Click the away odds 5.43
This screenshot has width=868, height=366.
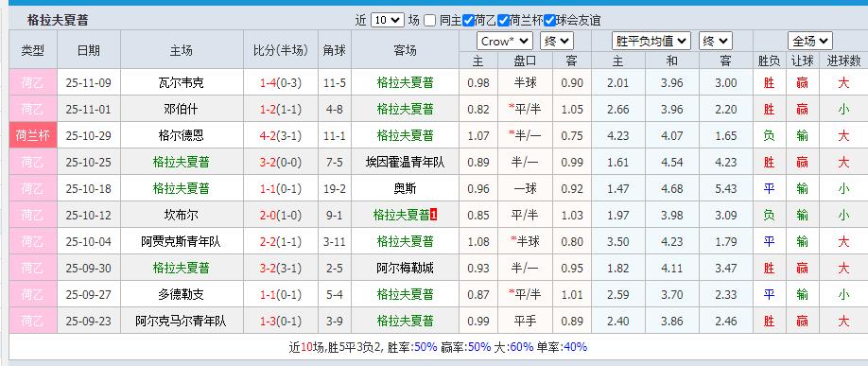(726, 189)
